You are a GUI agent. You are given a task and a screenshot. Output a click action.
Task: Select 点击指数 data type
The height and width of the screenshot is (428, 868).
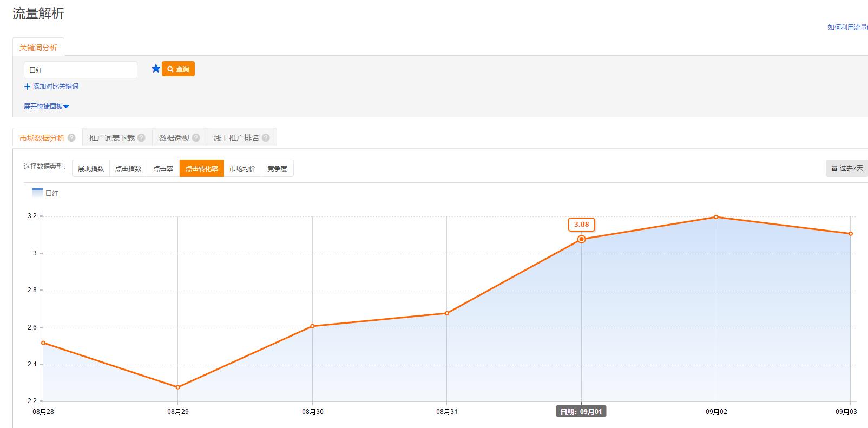pos(128,168)
